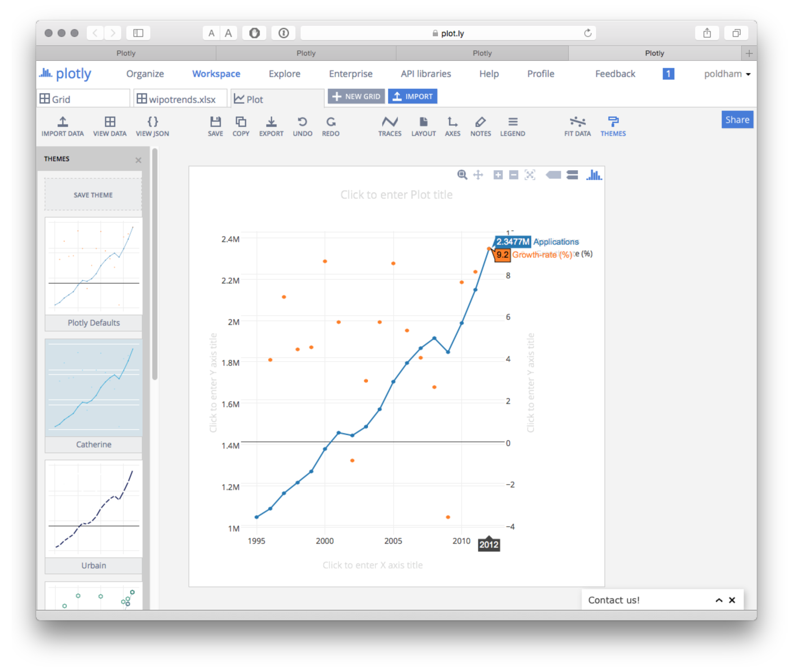Open the Fit Data tool

(x=577, y=127)
